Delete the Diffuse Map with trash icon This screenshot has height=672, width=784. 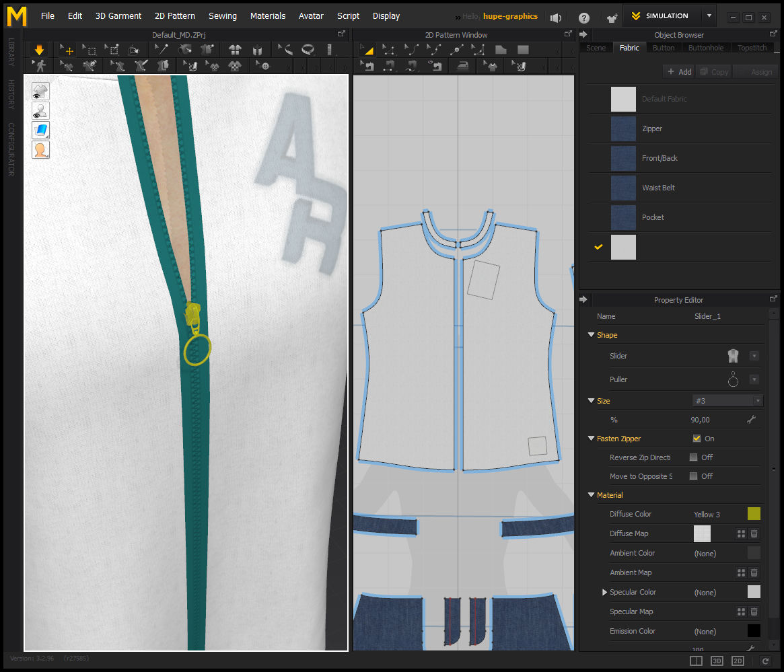[x=754, y=533]
